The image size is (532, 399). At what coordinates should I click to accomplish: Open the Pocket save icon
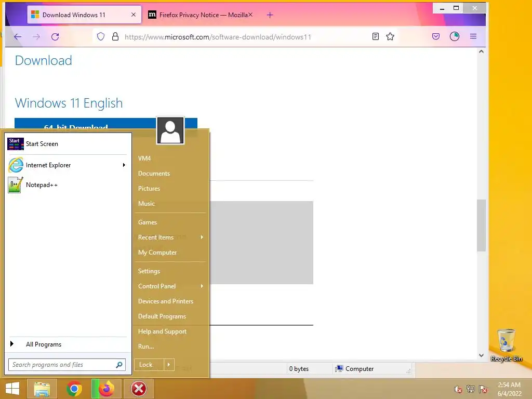(x=436, y=37)
